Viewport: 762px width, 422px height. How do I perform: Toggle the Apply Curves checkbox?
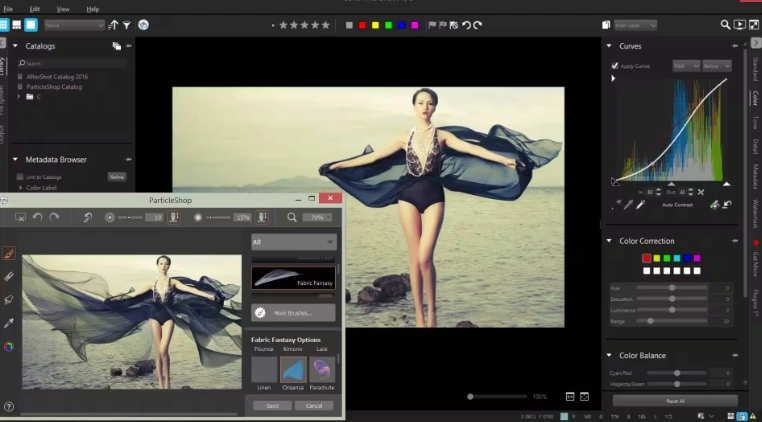click(615, 66)
